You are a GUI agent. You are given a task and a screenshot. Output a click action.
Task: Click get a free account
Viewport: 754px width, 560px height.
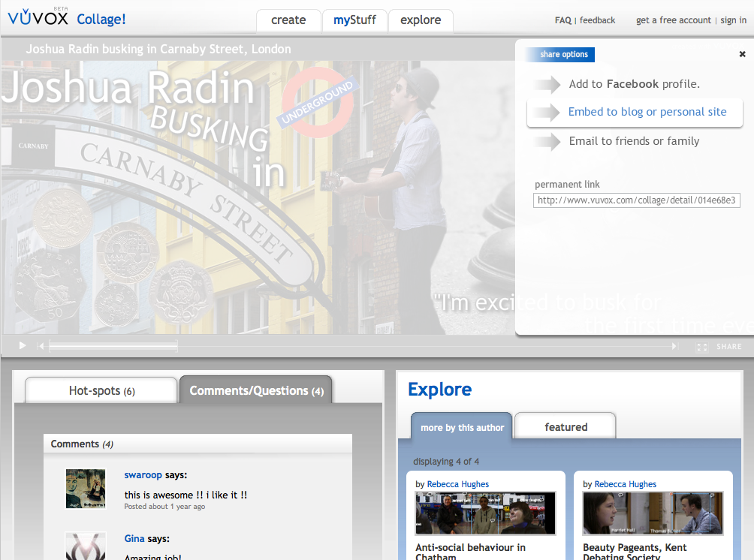click(673, 20)
